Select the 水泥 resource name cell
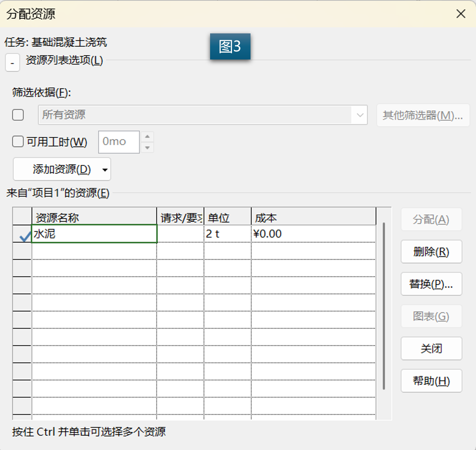The image size is (476, 450). tap(94, 234)
